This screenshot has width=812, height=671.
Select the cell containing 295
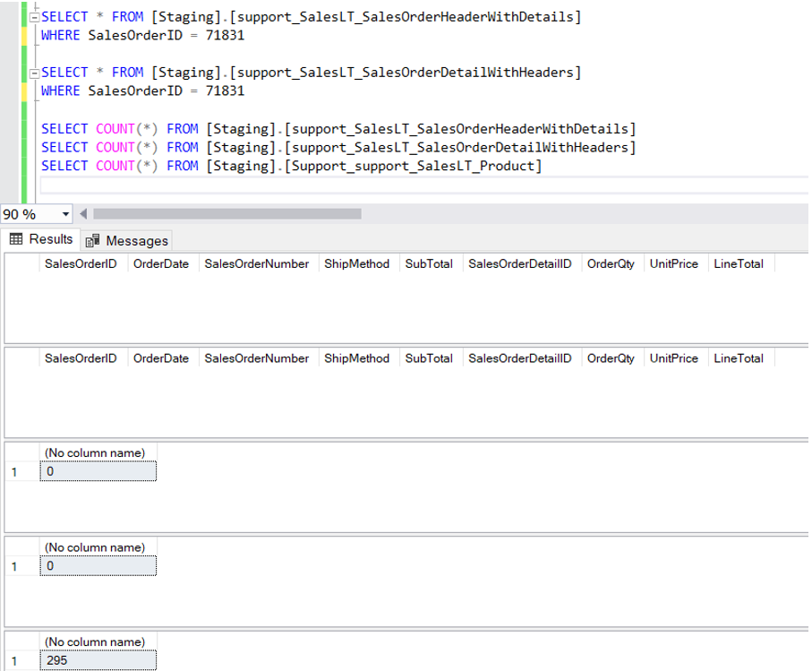pyautogui.click(x=98, y=660)
